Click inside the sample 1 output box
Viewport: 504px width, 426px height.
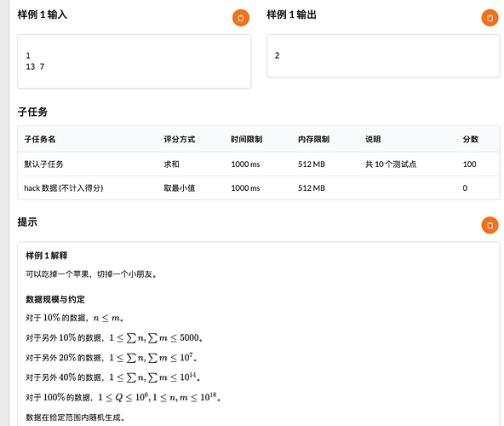point(383,56)
